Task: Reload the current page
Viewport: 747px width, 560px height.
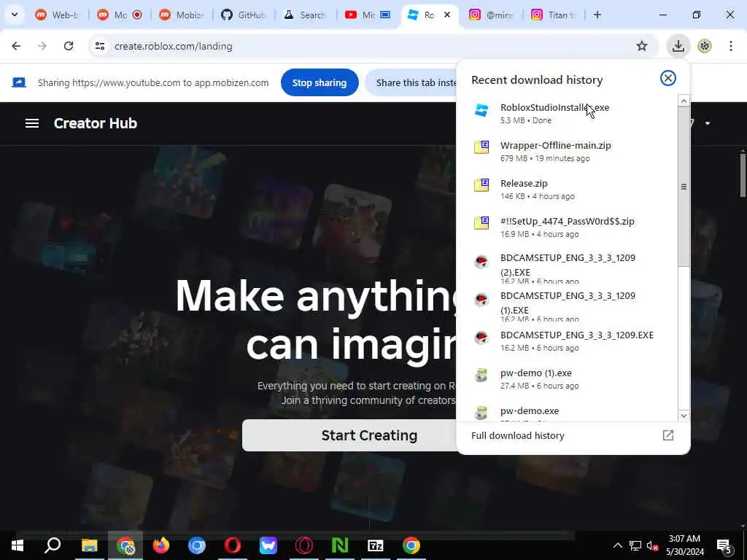Action: (69, 46)
